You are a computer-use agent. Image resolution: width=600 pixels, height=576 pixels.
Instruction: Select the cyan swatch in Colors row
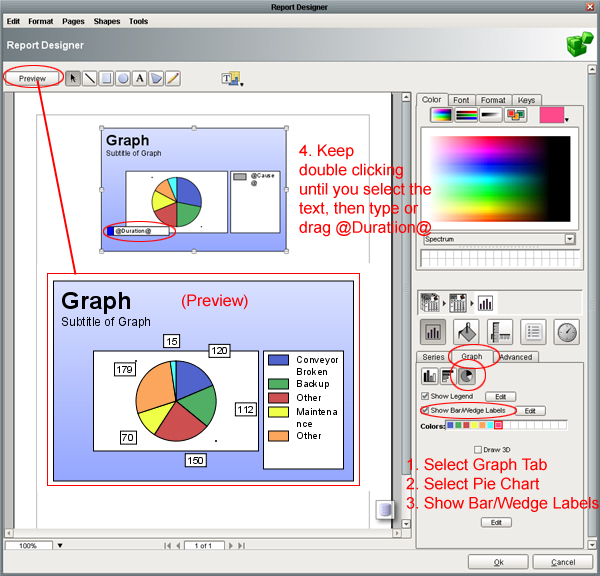click(x=490, y=425)
